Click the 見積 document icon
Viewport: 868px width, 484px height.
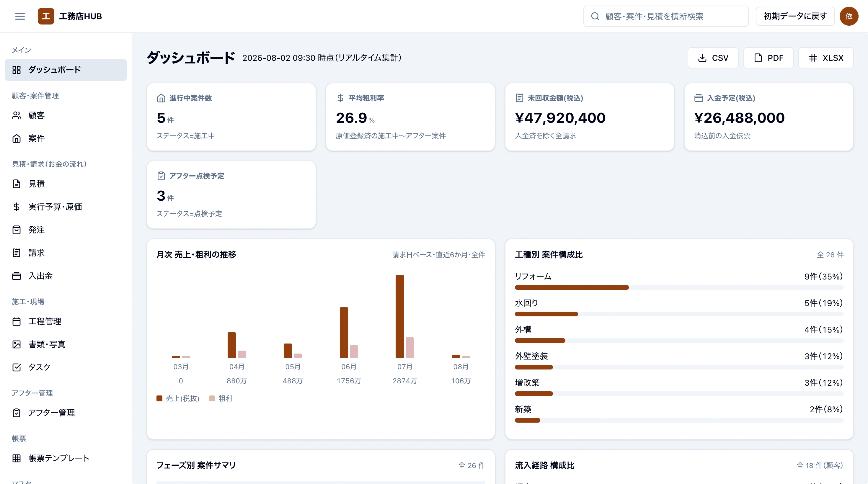(x=17, y=184)
